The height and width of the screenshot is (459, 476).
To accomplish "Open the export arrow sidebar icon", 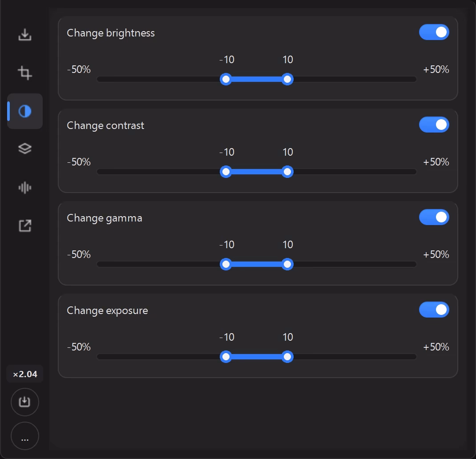I will pos(25,225).
